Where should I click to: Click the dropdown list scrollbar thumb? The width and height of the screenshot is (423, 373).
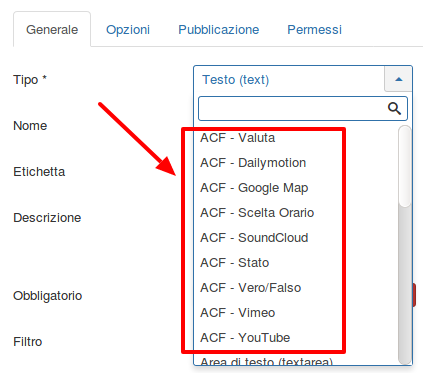pyautogui.click(x=405, y=166)
